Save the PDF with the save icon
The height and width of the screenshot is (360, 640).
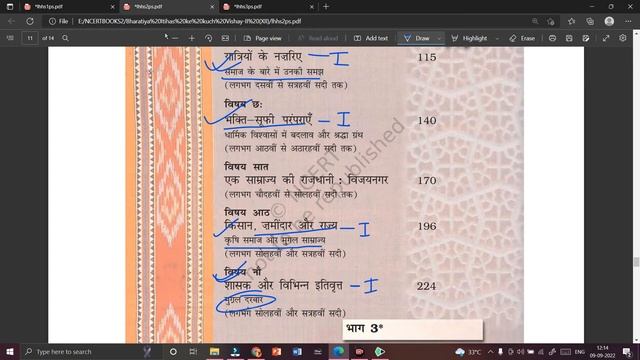(569, 38)
